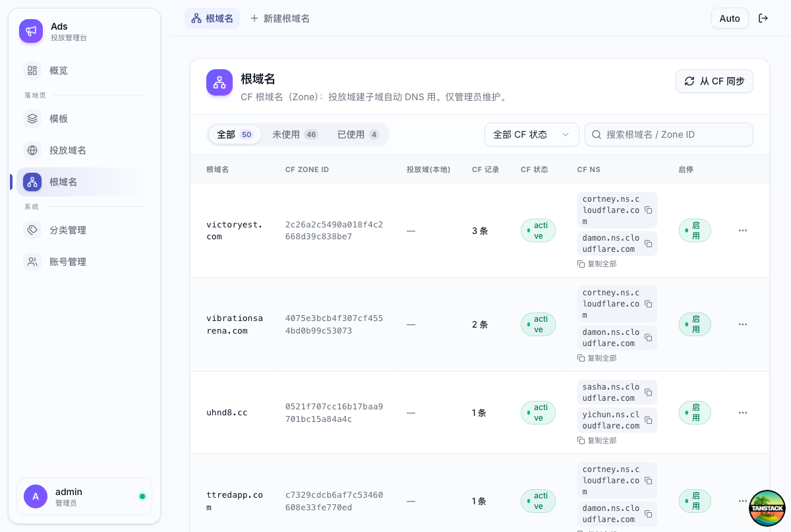The height and width of the screenshot is (532, 791).
Task: Click the 3 条 CF records count
Action: tap(480, 231)
